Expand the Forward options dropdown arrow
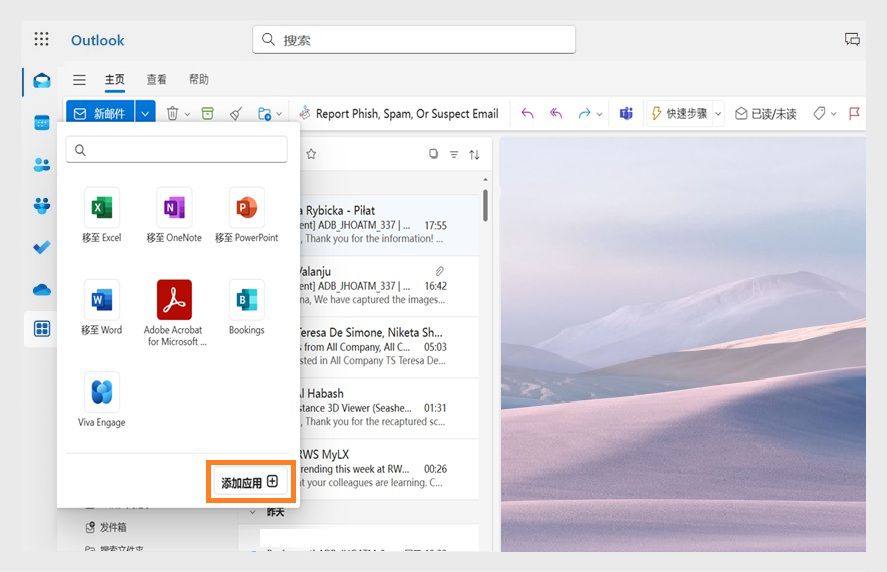 click(x=600, y=114)
